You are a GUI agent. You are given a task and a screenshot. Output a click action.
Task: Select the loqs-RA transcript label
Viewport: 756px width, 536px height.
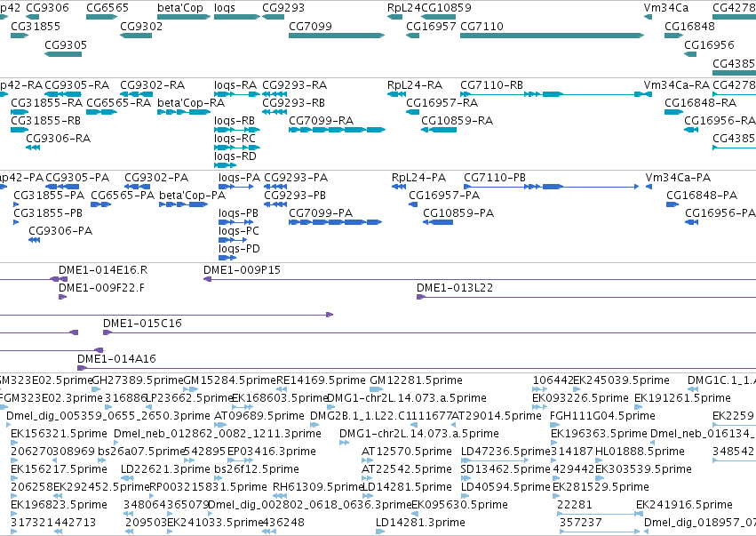(x=235, y=85)
